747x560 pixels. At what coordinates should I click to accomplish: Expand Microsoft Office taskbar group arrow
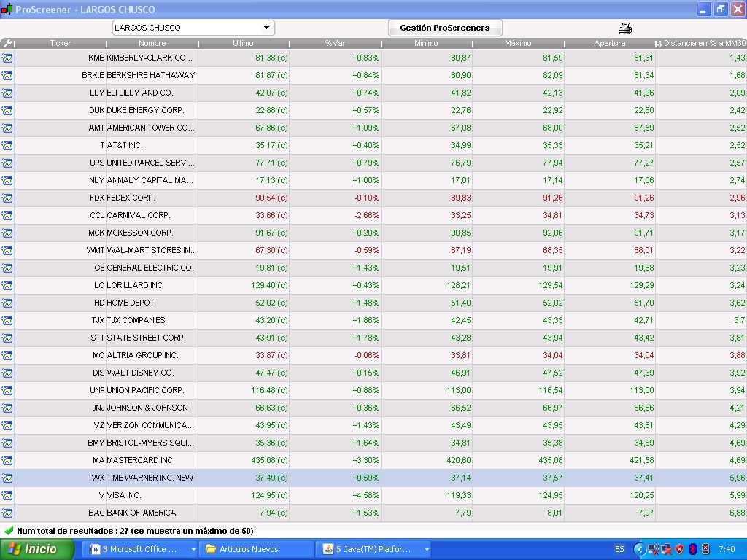tap(193, 549)
